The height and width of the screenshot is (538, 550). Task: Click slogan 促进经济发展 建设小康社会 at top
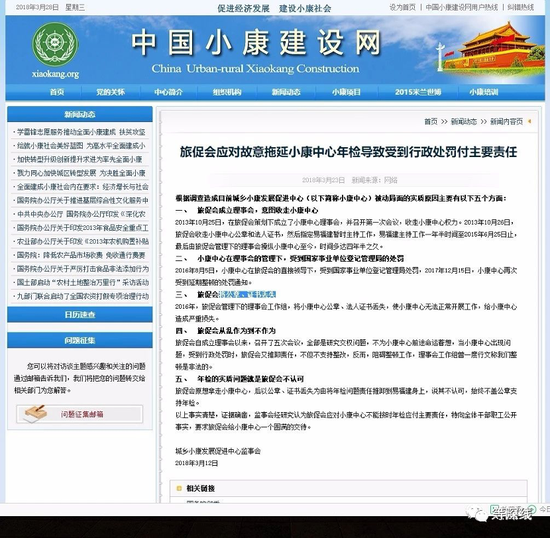[x=274, y=8]
